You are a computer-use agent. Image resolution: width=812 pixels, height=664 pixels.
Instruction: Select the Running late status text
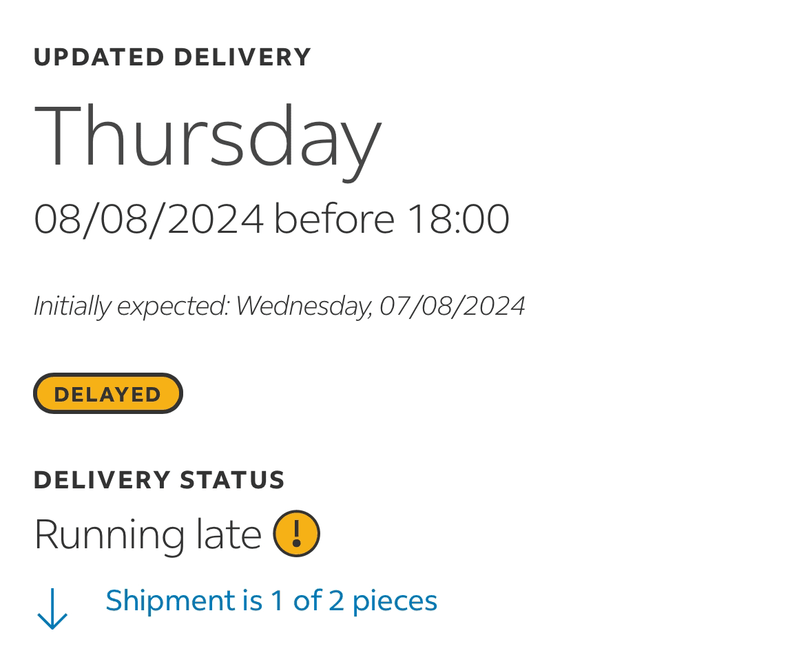[147, 535]
